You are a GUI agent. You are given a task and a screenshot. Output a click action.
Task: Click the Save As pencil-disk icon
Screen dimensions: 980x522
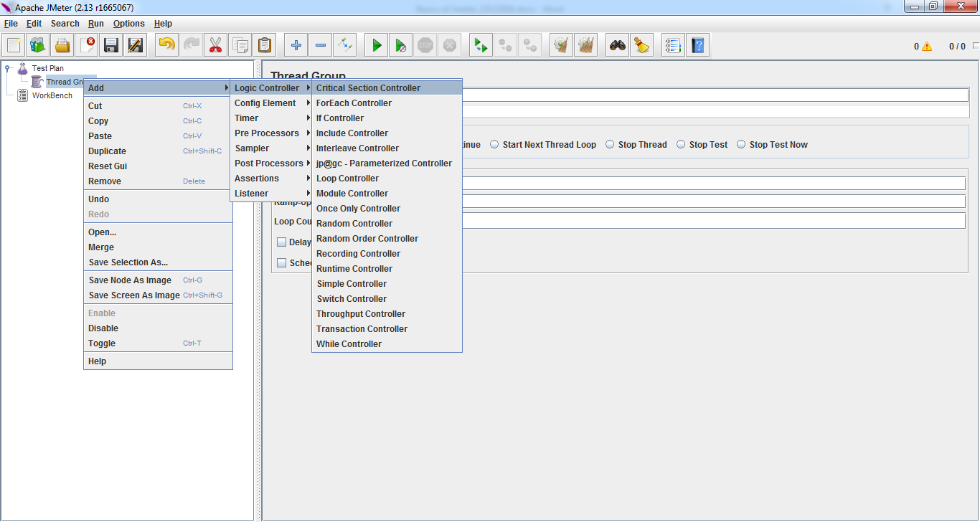[136, 45]
